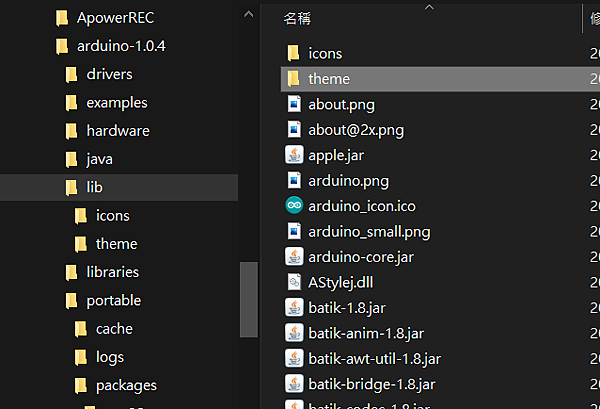Open the cache folder label in the tree
This screenshot has height=409, width=600.
tap(114, 329)
